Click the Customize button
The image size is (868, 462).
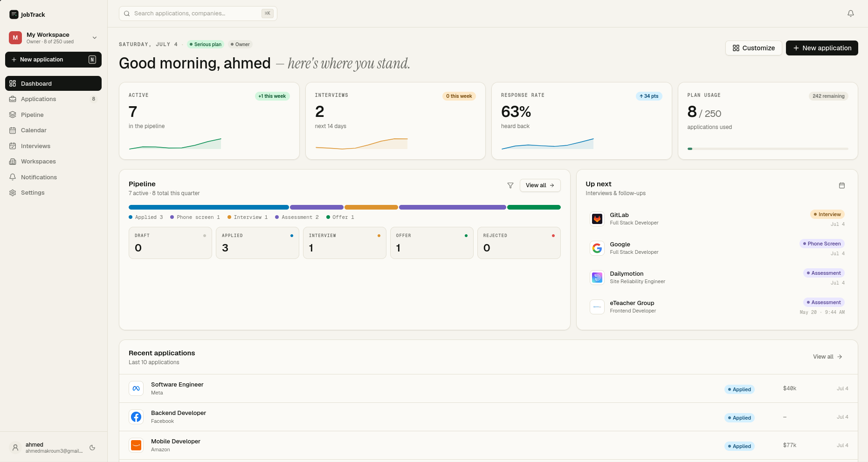pyautogui.click(x=753, y=48)
